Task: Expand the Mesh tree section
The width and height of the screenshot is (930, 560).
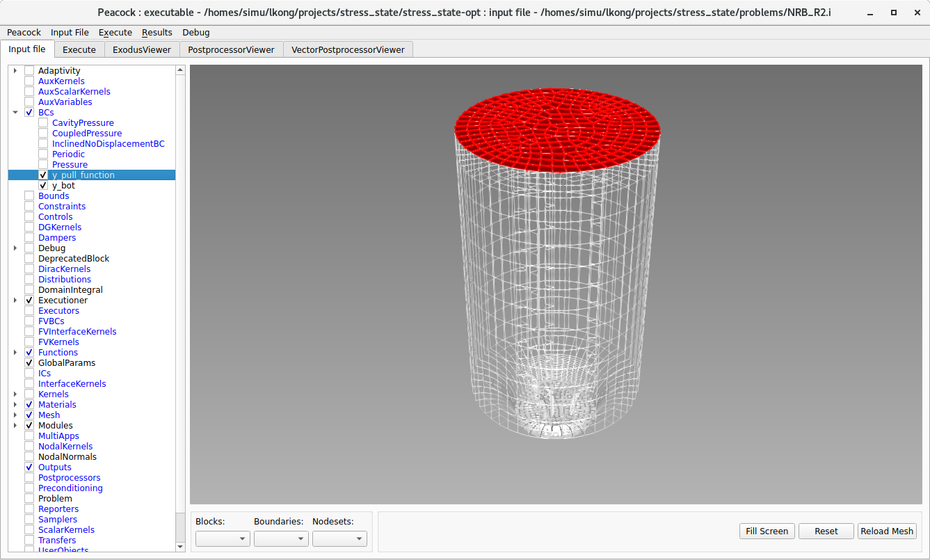Action: (x=15, y=415)
